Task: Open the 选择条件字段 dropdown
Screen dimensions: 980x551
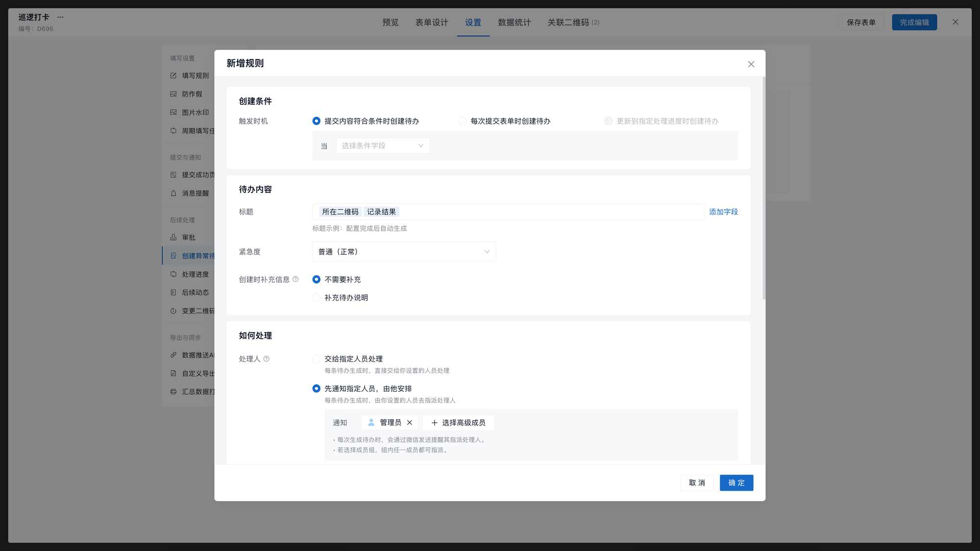Action: (x=383, y=145)
